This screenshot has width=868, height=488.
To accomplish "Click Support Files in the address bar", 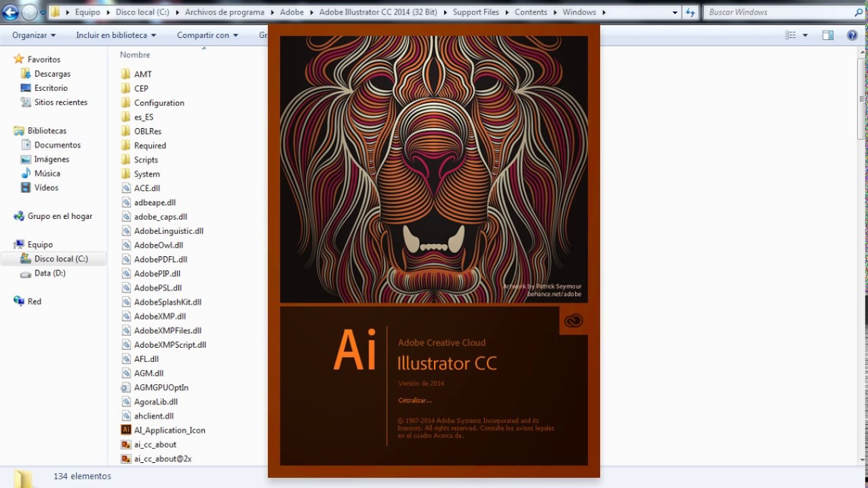I will pos(475,12).
